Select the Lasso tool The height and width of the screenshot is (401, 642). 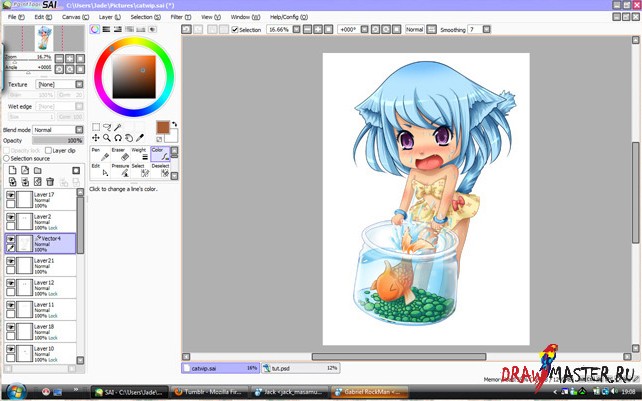tap(107, 127)
